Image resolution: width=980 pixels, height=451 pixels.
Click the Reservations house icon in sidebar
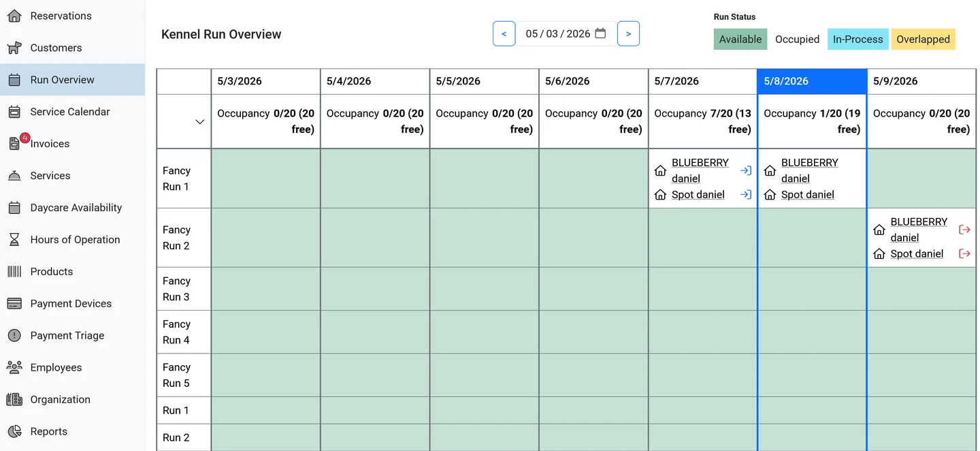(x=14, y=16)
